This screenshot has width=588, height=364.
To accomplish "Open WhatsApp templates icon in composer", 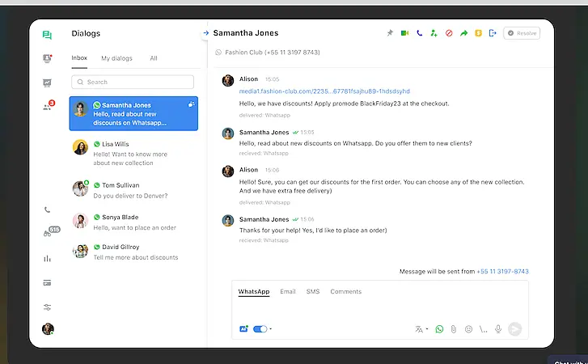I will 439,329.
